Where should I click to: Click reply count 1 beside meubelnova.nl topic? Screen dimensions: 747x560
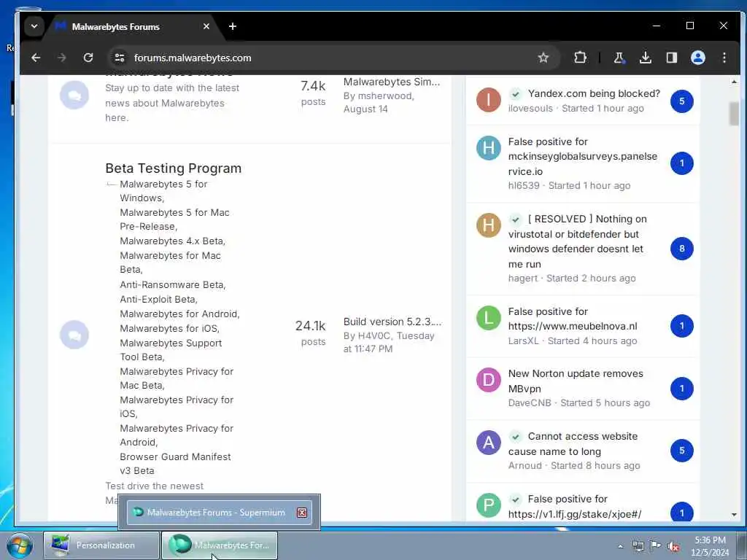click(682, 326)
